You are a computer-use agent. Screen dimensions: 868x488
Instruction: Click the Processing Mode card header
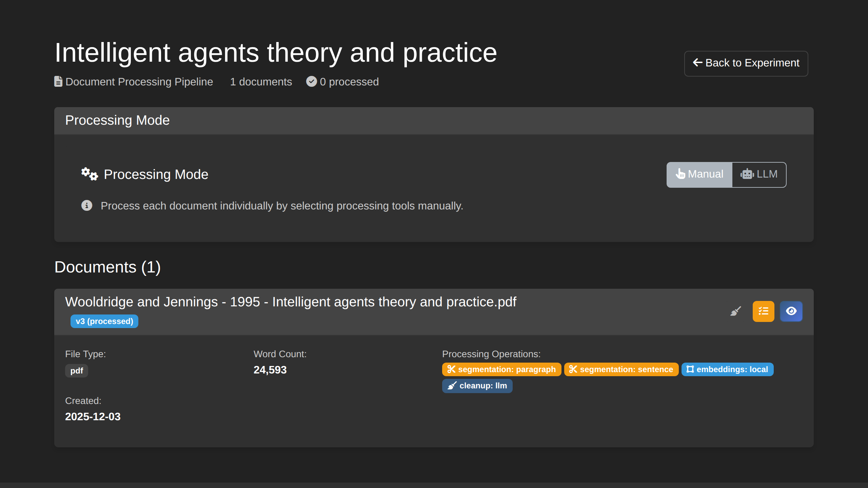117,121
